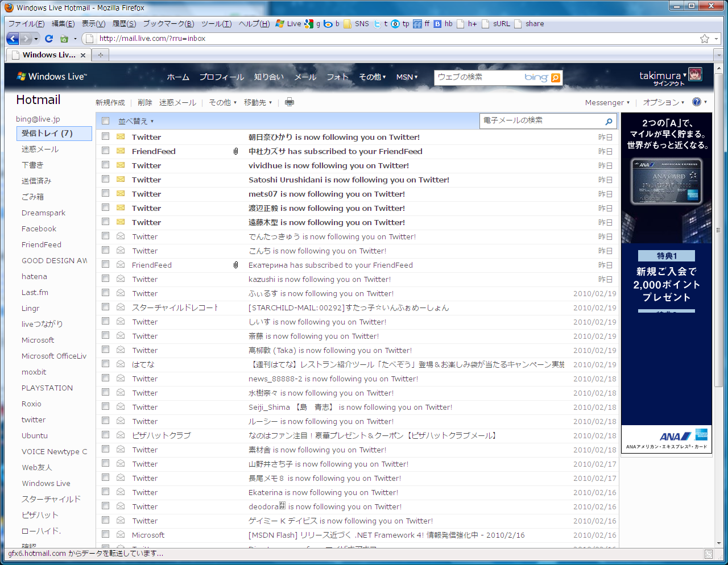728x565 pixels.
Task: Bookmark this page with the star icon
Action: pyautogui.click(x=705, y=39)
